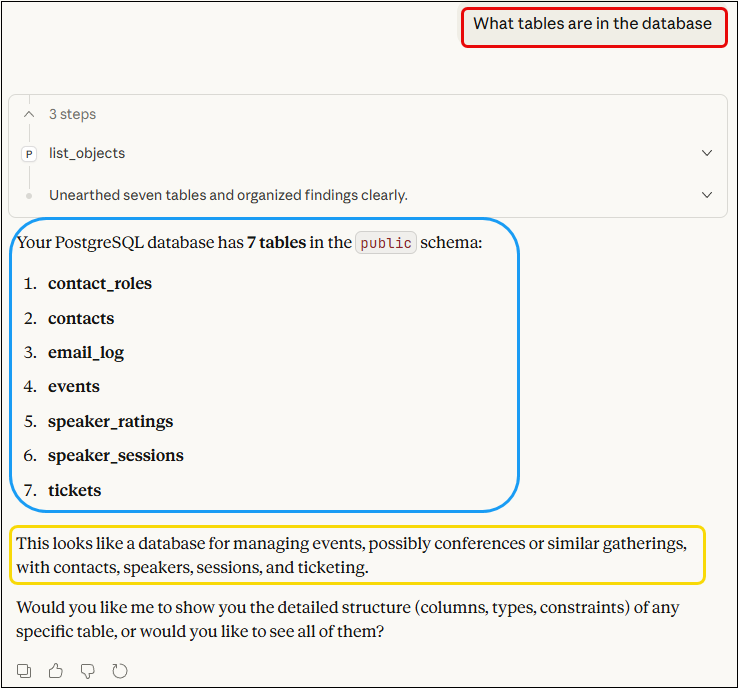Expand the list_objects step details
This screenshot has width=738, height=688.
point(707,154)
